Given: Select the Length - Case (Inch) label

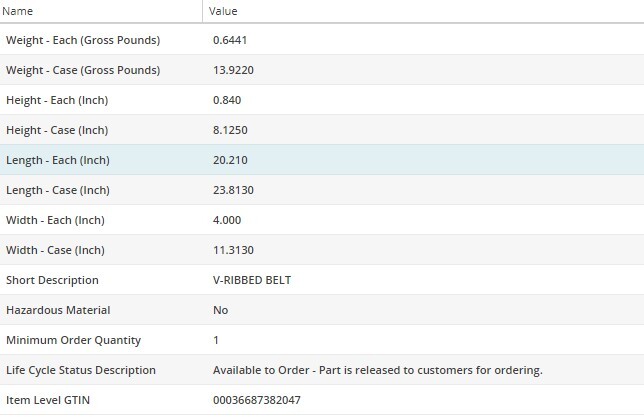Looking at the screenshot, I should [58, 190].
